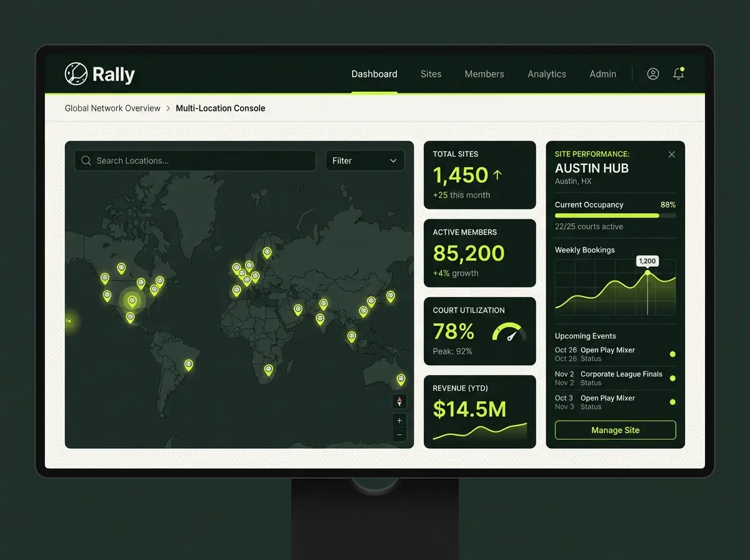The height and width of the screenshot is (560, 750).
Task: Select the map pin over the Middle East
Action: tap(298, 309)
